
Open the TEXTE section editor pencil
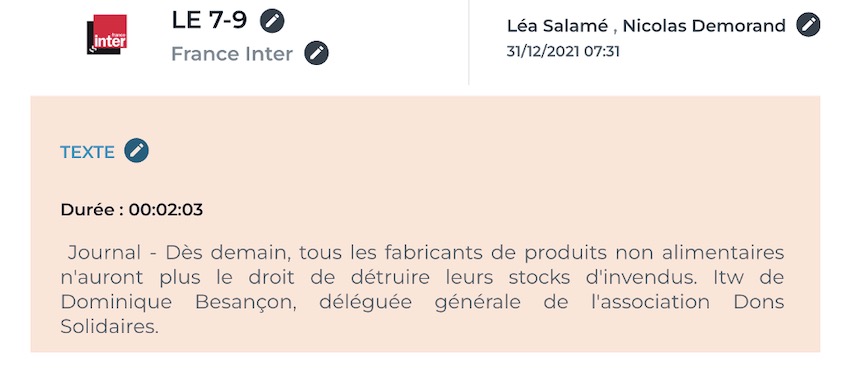coord(137,151)
